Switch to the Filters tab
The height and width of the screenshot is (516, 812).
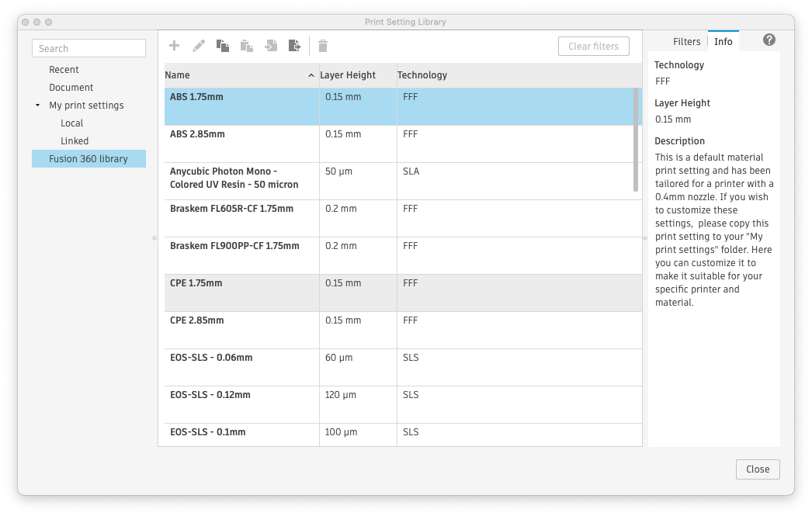[686, 41]
